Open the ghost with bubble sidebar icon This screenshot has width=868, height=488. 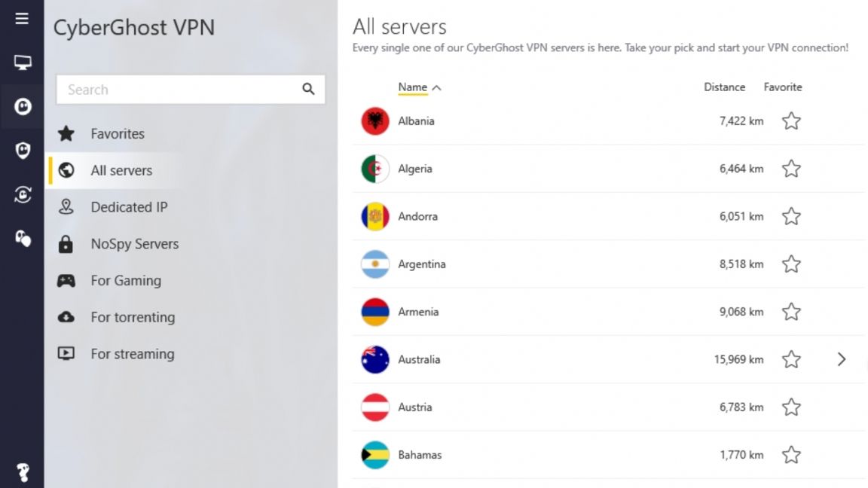pos(22,239)
